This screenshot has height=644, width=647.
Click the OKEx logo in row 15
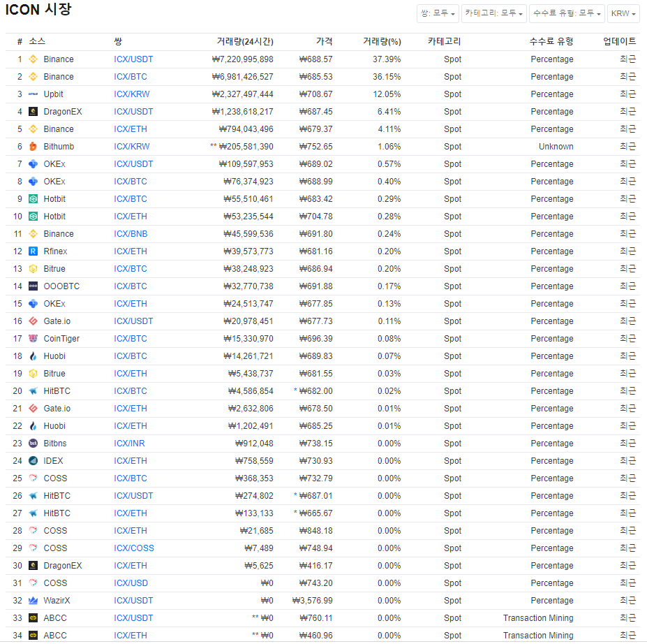tap(33, 304)
